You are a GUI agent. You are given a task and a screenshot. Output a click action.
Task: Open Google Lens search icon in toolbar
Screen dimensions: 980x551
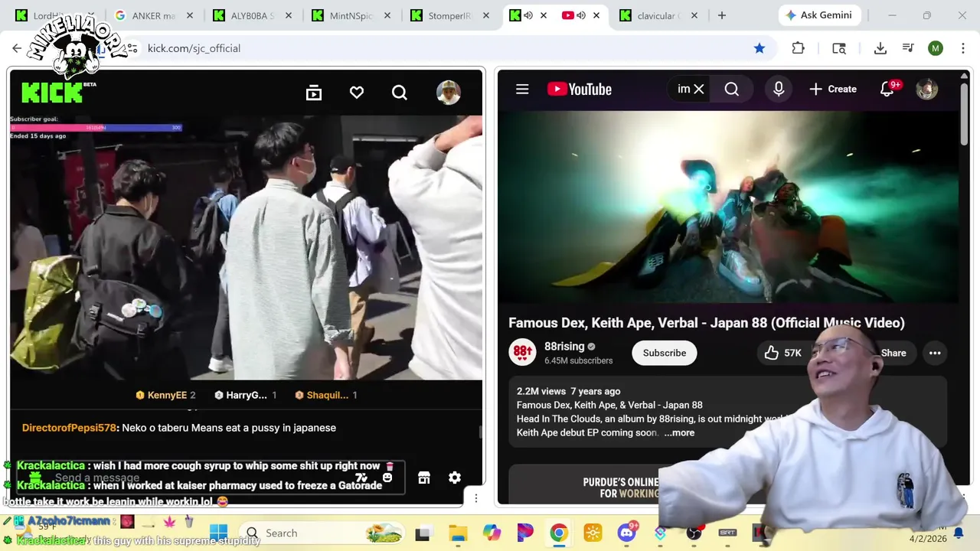point(839,48)
